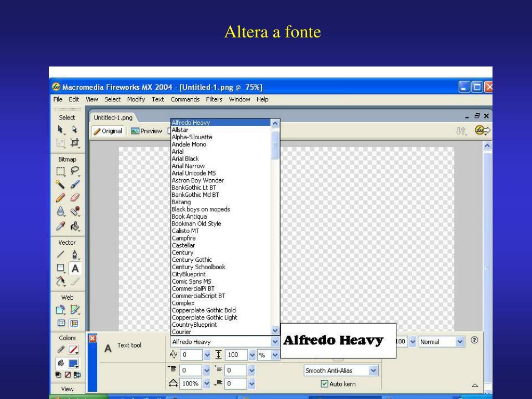Choose Century Gothic font
This screenshot has width=532, height=399.
click(x=220, y=260)
